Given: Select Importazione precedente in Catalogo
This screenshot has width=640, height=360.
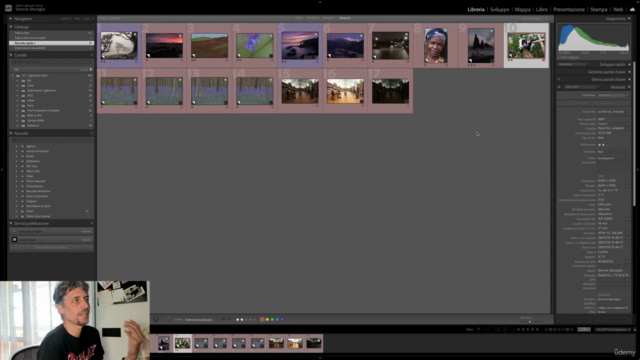Looking at the screenshot, I should [51, 48].
